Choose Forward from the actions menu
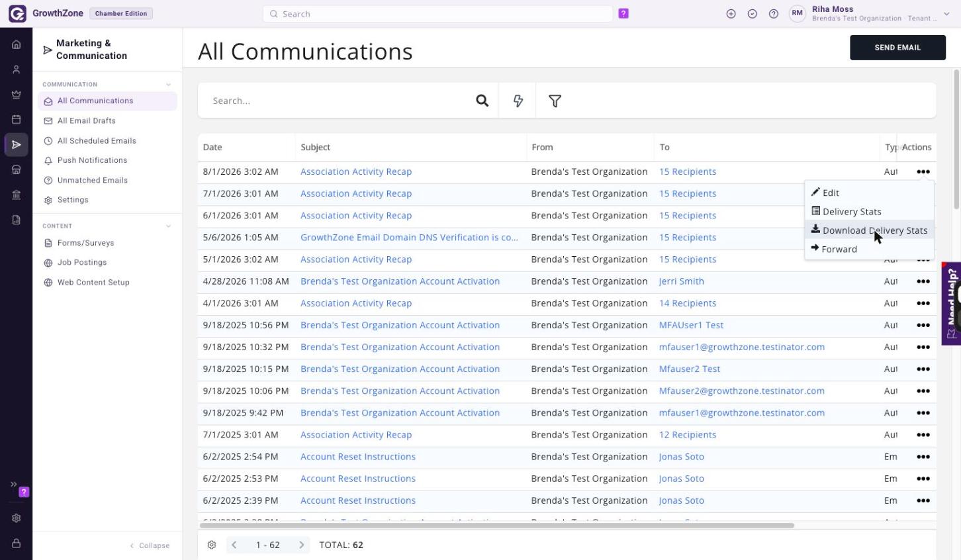The image size is (961, 560). point(869,250)
